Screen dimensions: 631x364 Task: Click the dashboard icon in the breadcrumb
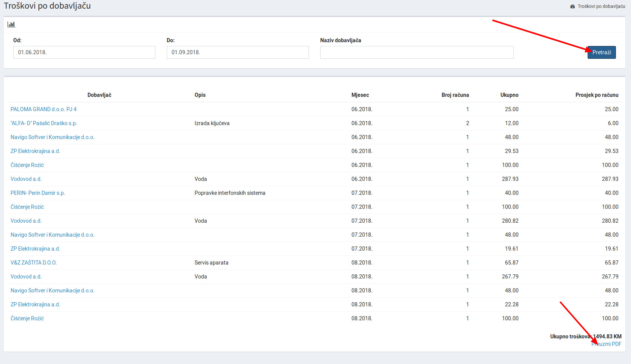[x=573, y=6]
